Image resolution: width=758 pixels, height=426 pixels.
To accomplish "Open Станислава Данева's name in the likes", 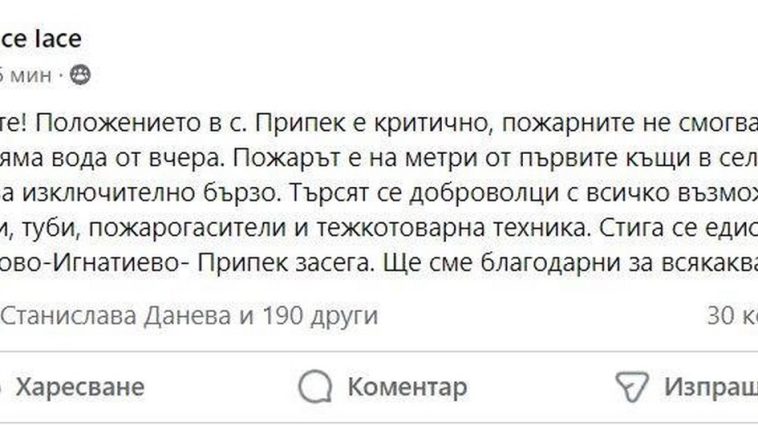I will pyautogui.click(x=116, y=316).
